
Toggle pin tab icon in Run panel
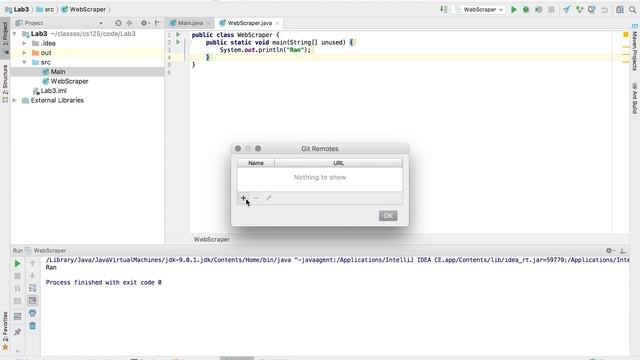[x=17, y=332]
